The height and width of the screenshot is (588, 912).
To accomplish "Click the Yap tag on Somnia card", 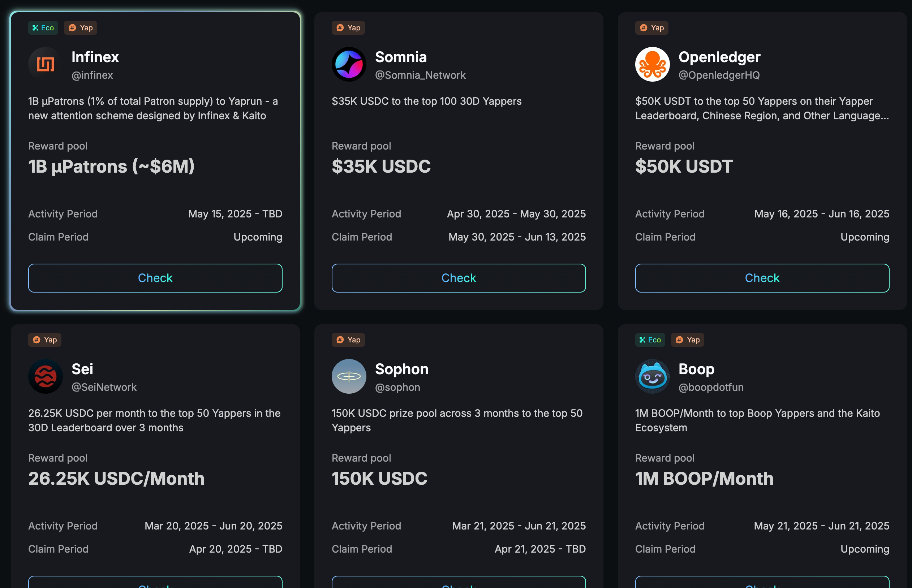I will 348,28.
